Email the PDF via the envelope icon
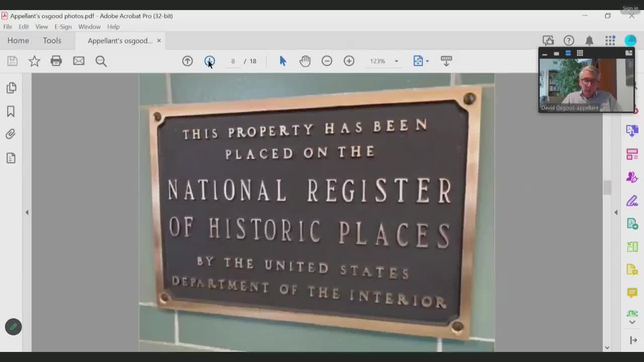This screenshot has width=644, height=362. [78, 61]
